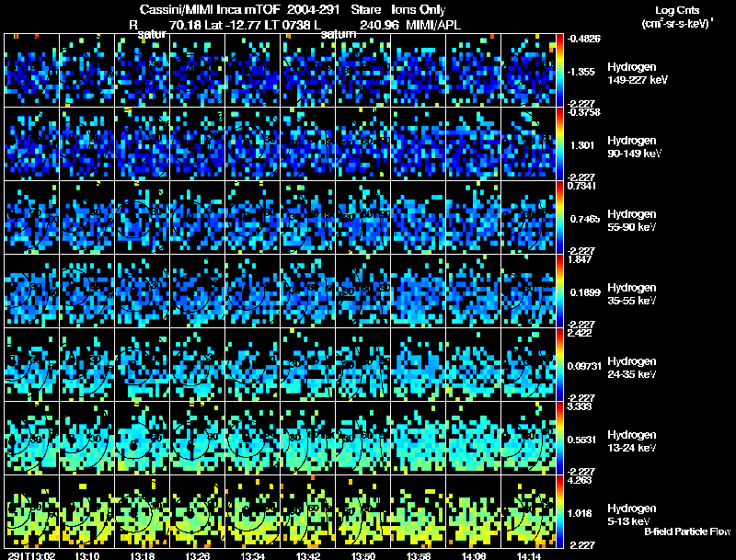The image size is (736, 560).
Task: Select the '0.1699' colorbar midpoint value
Action: tap(585, 292)
